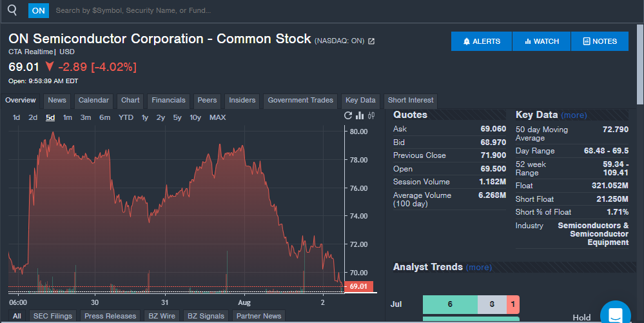This screenshot has height=323, width=644.
Task: Open the Calendar tab
Action: coord(93,101)
